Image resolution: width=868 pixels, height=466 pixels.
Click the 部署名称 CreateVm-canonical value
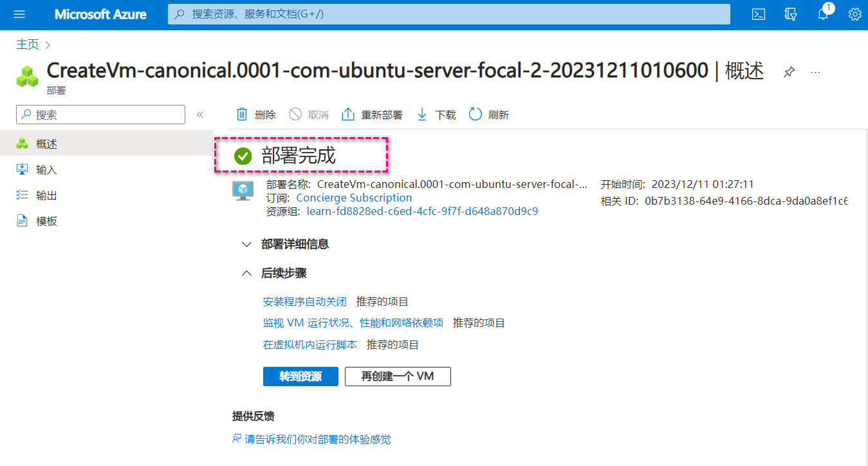(x=452, y=185)
